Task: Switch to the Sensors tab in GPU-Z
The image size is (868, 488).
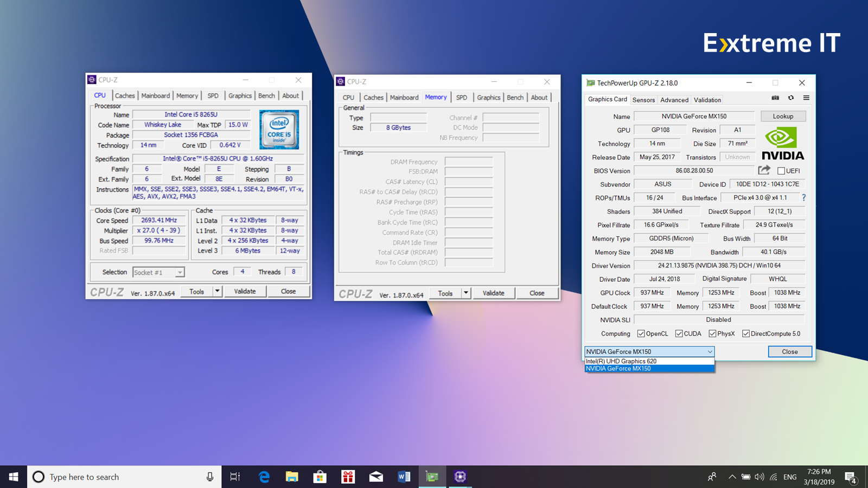Action: [643, 100]
